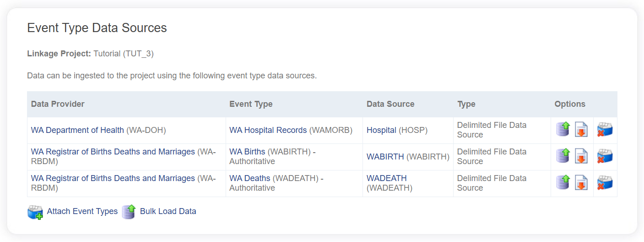Open the WA Hospital Records event type
644x242 pixels.
coord(268,130)
